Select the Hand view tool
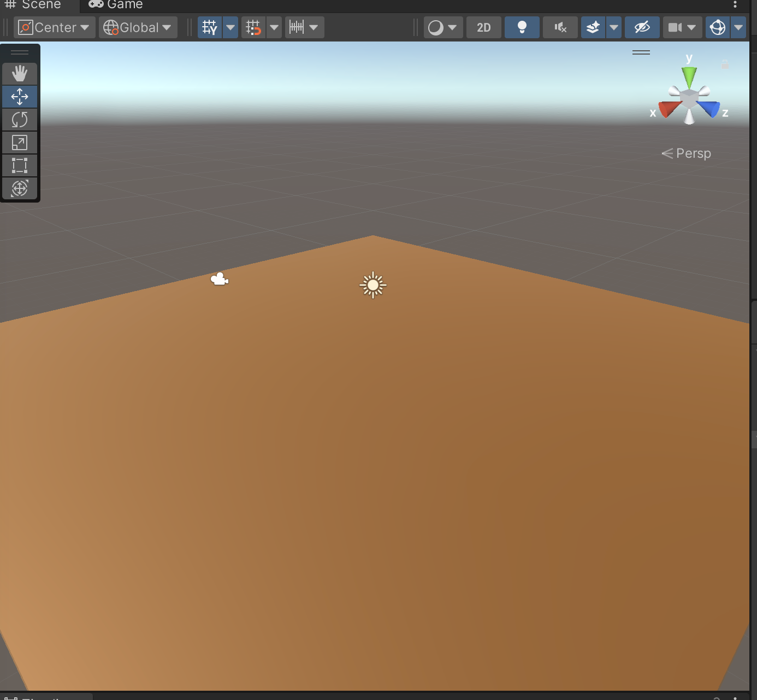757x700 pixels. (20, 74)
